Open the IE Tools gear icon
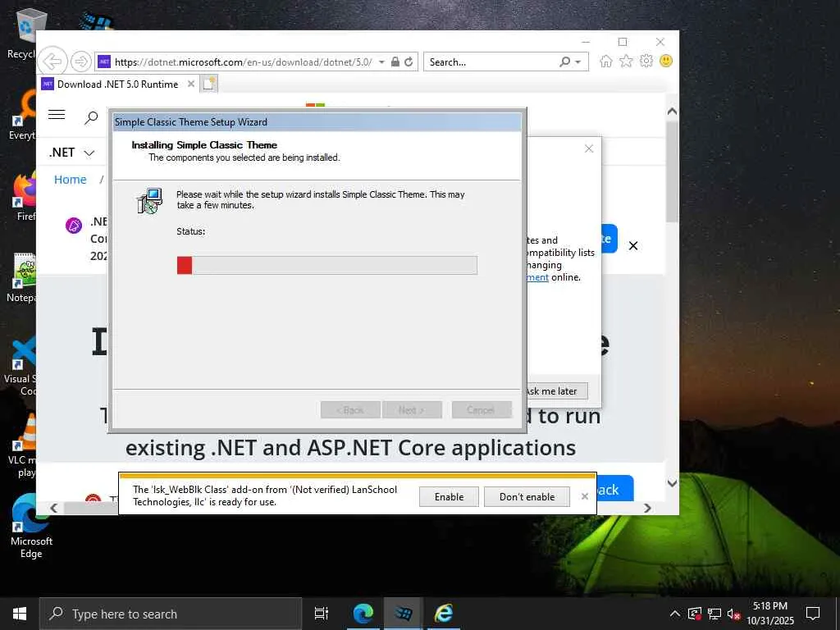The width and height of the screenshot is (840, 630). coord(646,61)
